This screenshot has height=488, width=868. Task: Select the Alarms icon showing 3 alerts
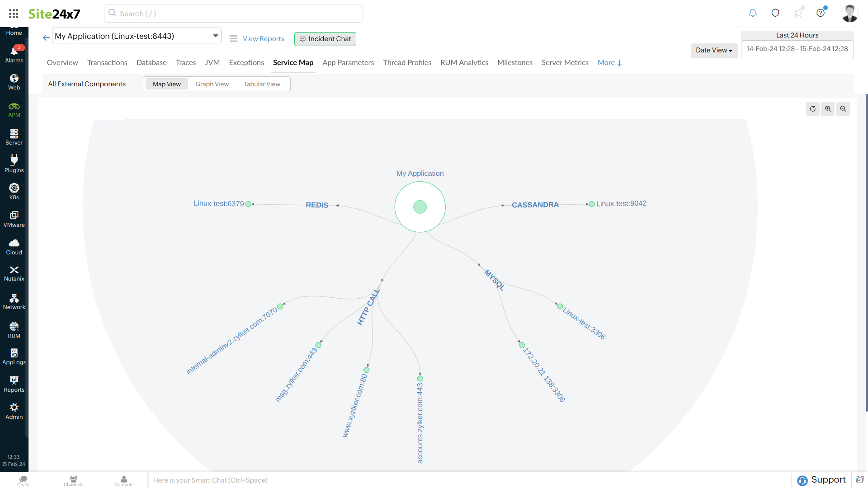(14, 52)
